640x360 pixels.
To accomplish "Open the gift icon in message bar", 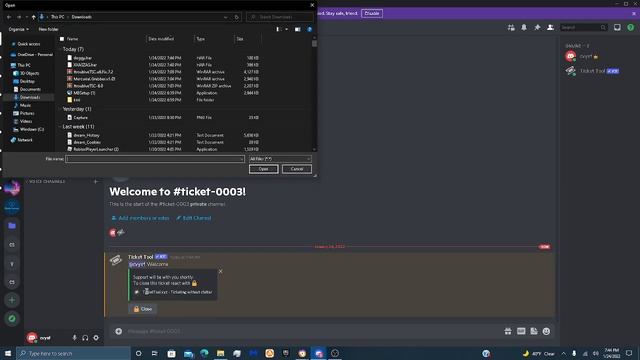I will tap(508, 331).
